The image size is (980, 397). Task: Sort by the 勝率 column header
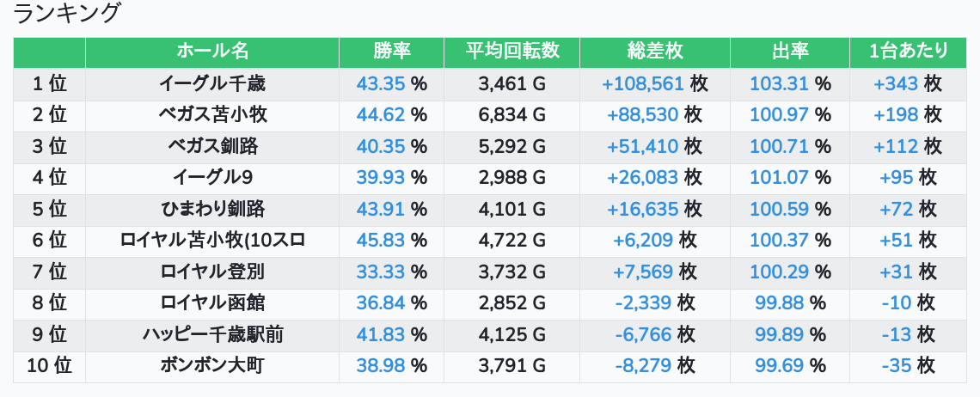click(x=391, y=52)
